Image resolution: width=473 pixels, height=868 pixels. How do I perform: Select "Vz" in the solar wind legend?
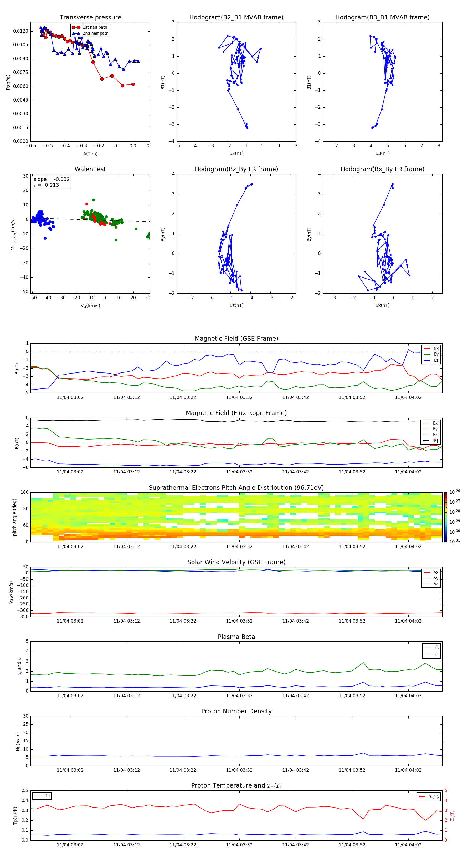tap(431, 584)
